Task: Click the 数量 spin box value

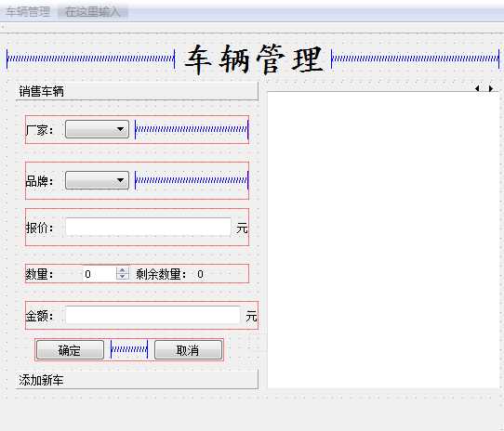Action: click(98, 274)
